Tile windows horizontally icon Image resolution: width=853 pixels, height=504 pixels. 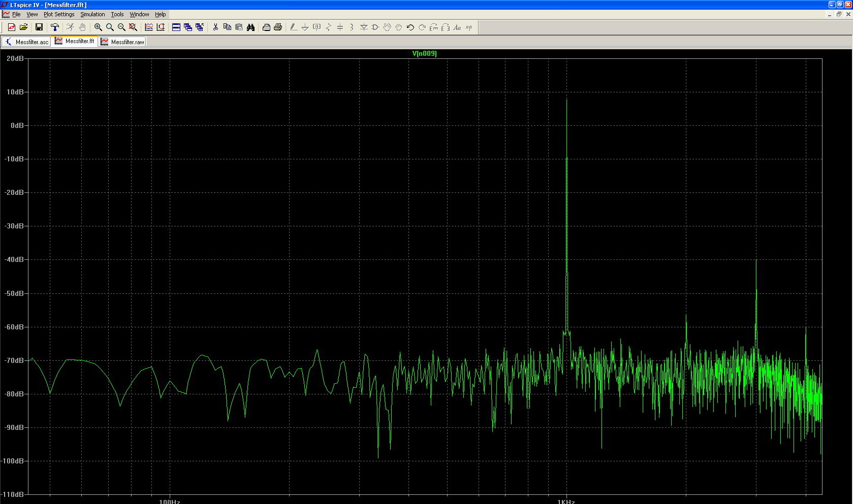point(176,27)
